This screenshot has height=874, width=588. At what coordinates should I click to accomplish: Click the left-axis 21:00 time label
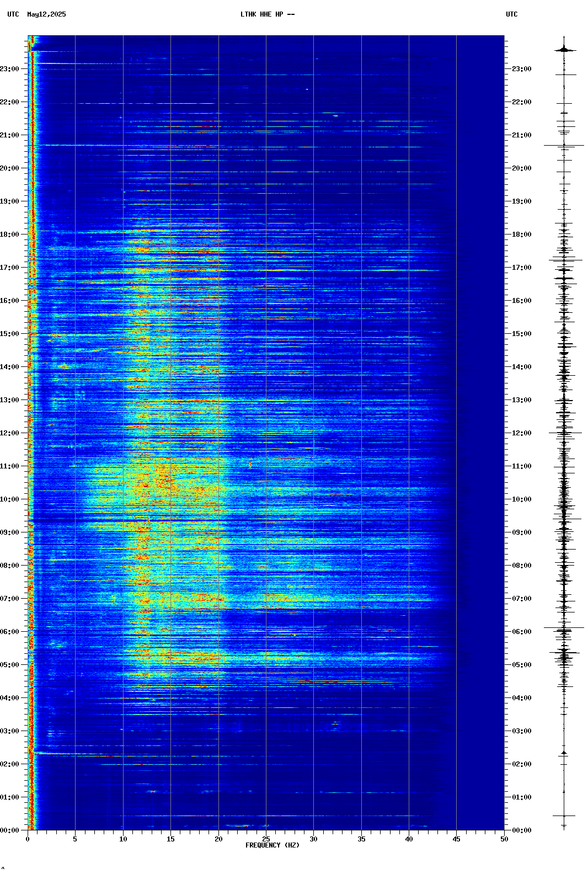[x=9, y=135]
